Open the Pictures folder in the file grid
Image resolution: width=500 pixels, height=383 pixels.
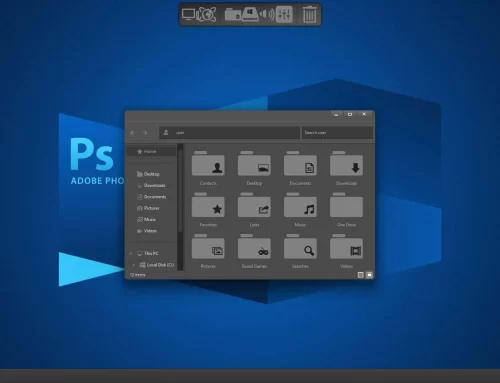(x=208, y=251)
